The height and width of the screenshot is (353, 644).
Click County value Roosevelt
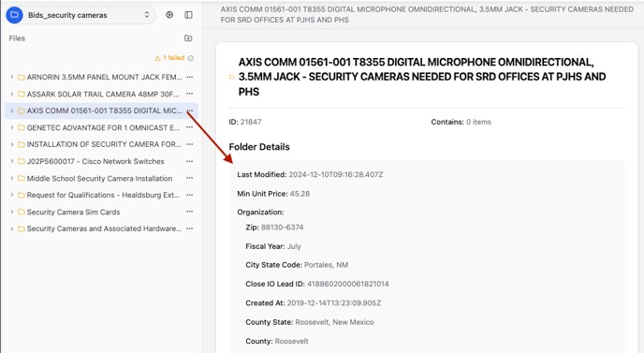click(x=291, y=341)
